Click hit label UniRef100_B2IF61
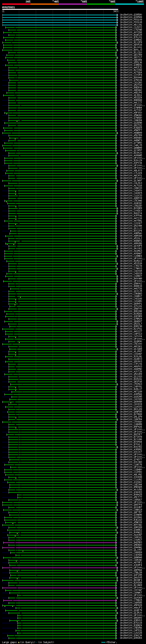This screenshot has height=644, width=146. [x=131, y=329]
